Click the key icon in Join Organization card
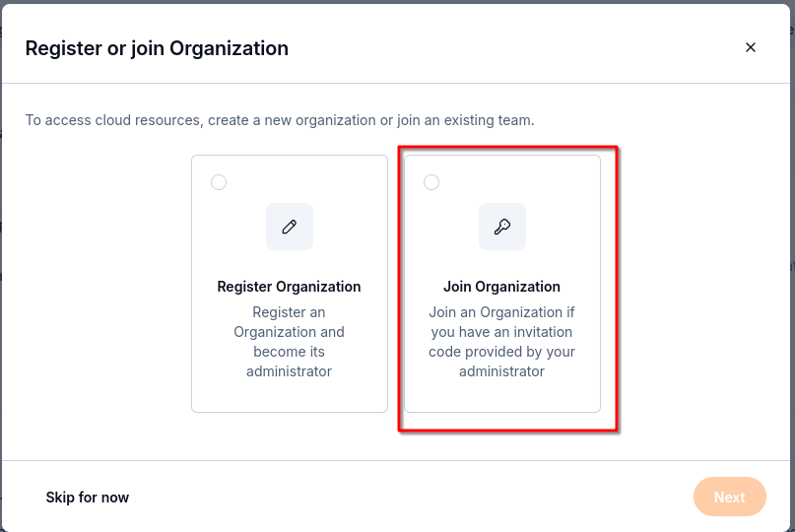 (502, 227)
